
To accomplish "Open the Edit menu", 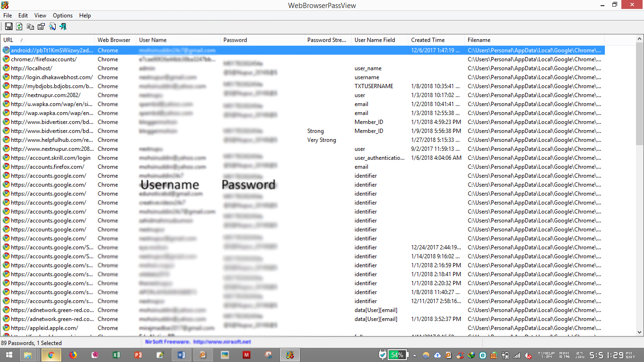I will (x=23, y=16).
